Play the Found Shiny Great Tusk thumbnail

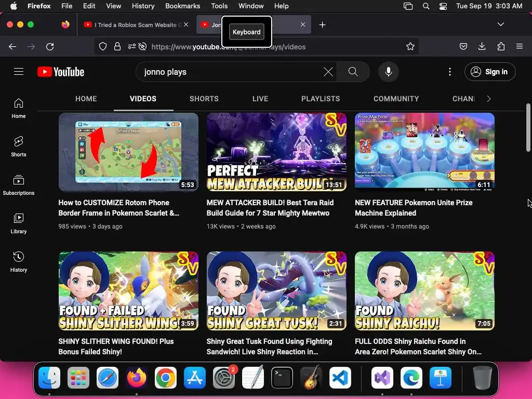click(276, 291)
